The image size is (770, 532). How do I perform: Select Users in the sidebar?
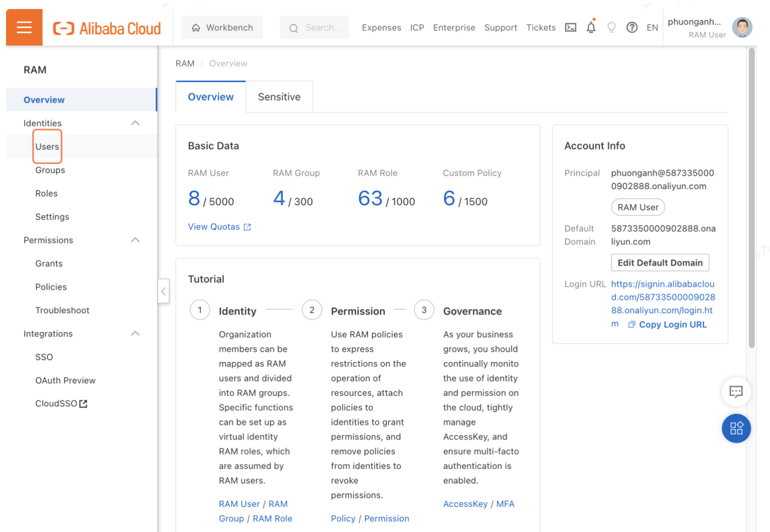[47, 147]
